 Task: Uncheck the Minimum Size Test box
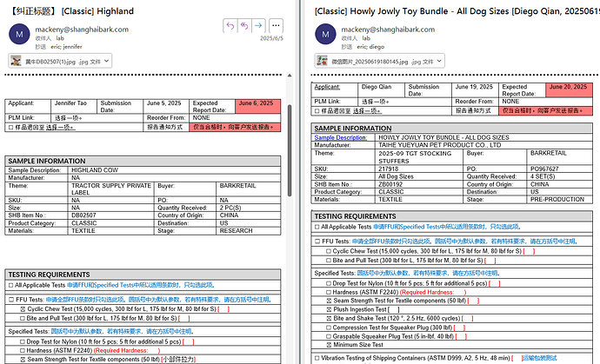click(x=329, y=345)
